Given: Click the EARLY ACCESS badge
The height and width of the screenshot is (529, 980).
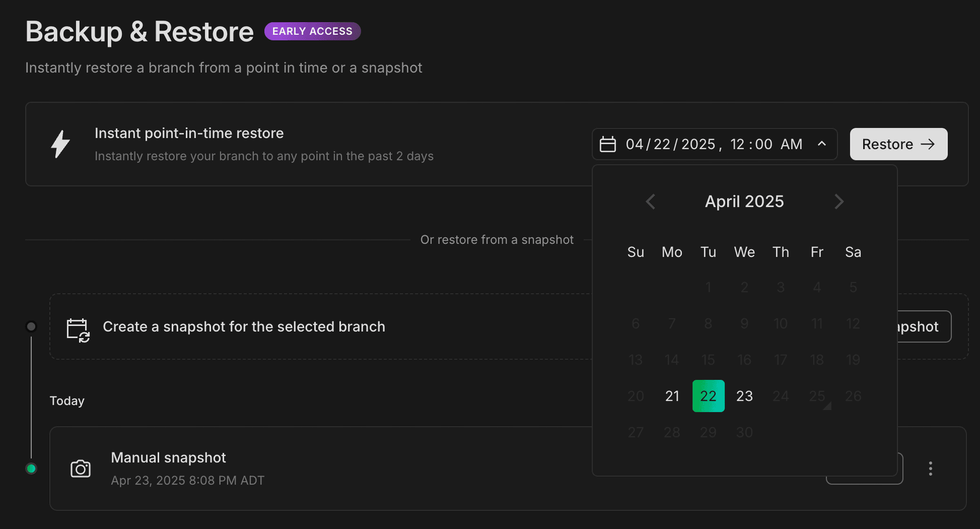Looking at the screenshot, I should pos(312,31).
